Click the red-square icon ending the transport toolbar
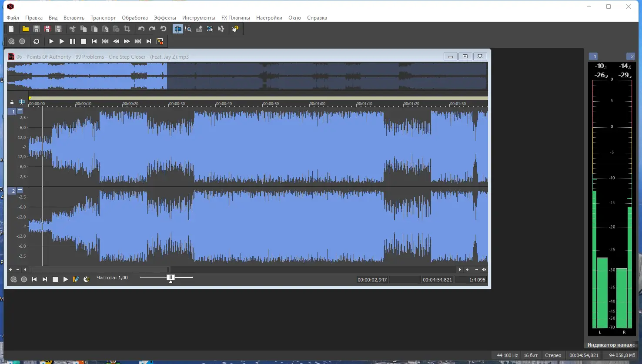 (160, 41)
